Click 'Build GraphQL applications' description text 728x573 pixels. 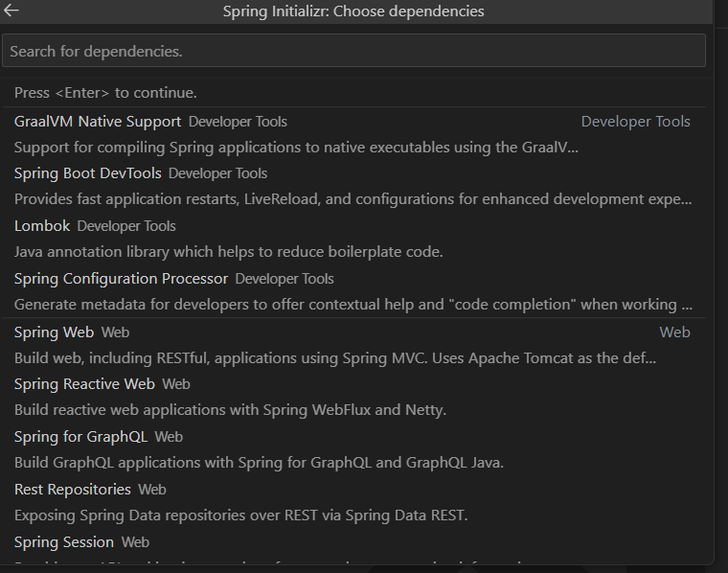click(259, 463)
